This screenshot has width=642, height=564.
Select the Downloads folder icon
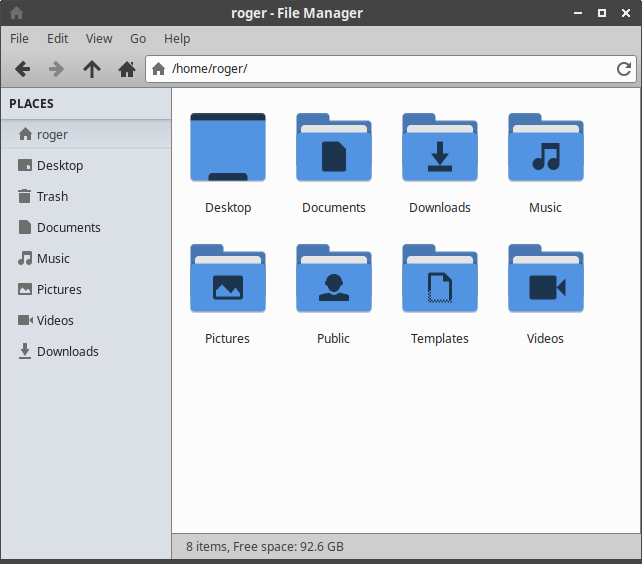439,148
